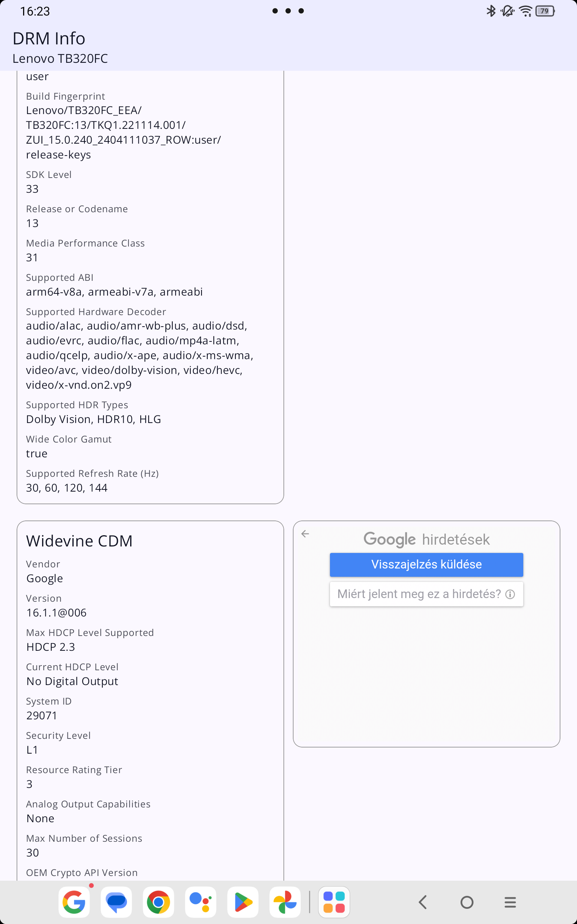Open Google Photos from the dock

(285, 902)
